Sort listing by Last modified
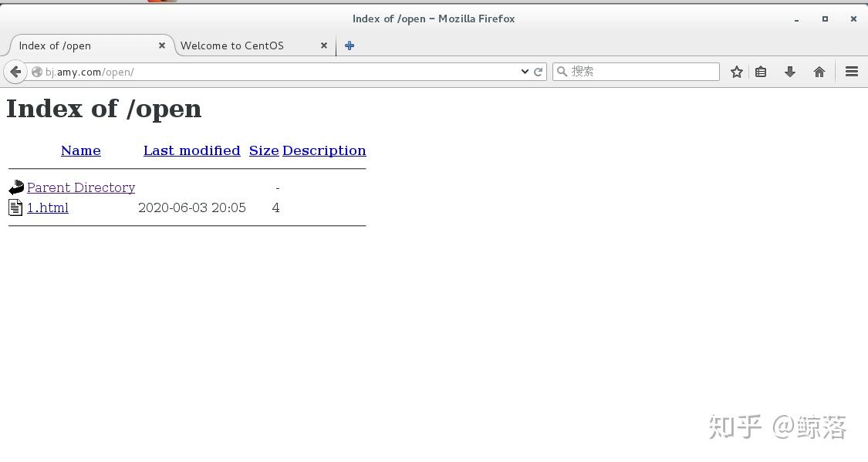Screen dimensions: 868x462 coord(191,150)
